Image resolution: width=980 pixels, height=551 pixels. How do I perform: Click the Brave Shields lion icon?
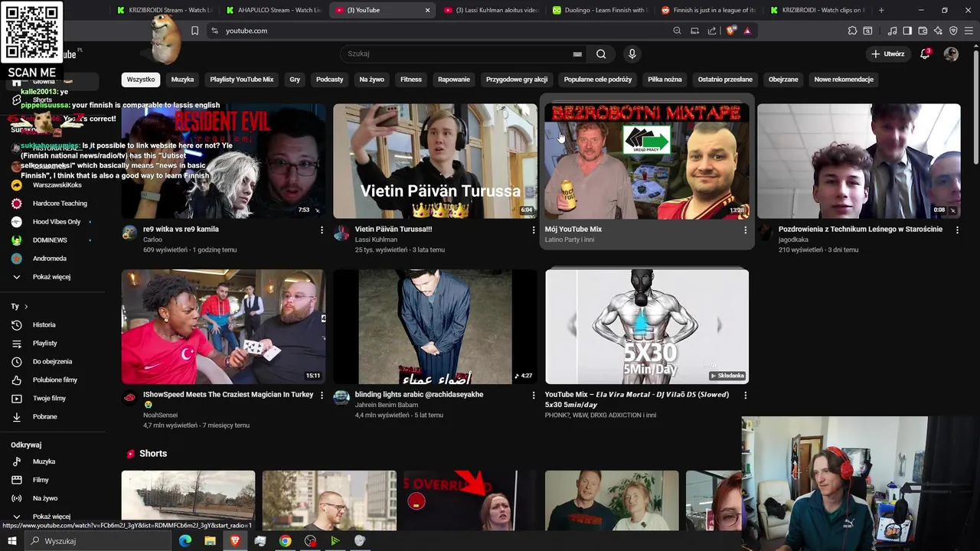point(731,31)
